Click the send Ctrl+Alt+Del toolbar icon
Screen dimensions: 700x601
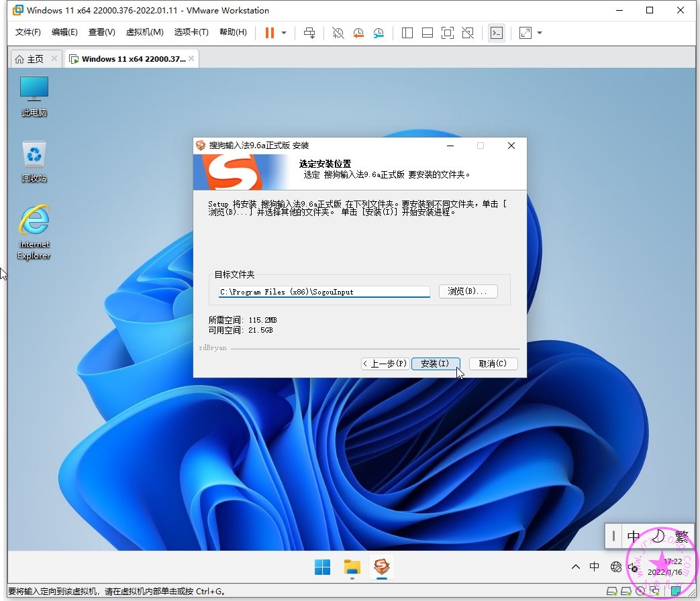click(x=309, y=33)
